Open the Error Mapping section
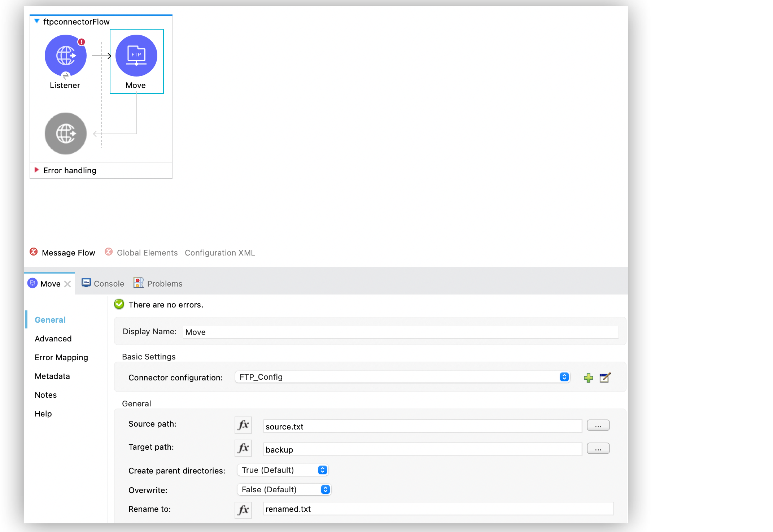Viewport: 773px width, 532px height. tap(61, 357)
